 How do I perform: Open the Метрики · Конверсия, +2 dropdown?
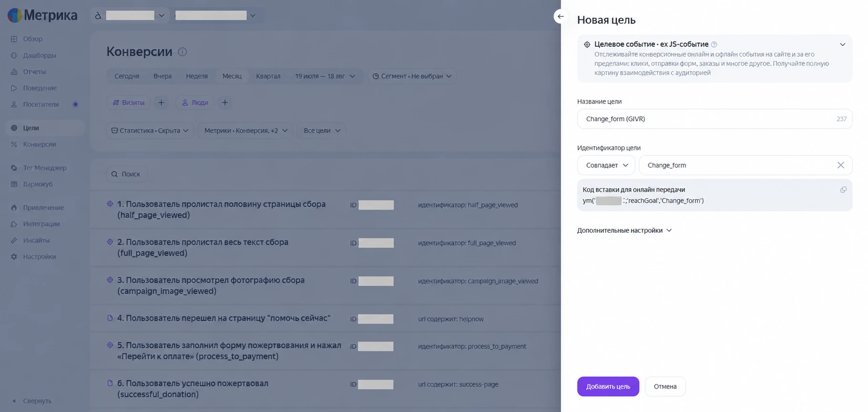coord(245,131)
